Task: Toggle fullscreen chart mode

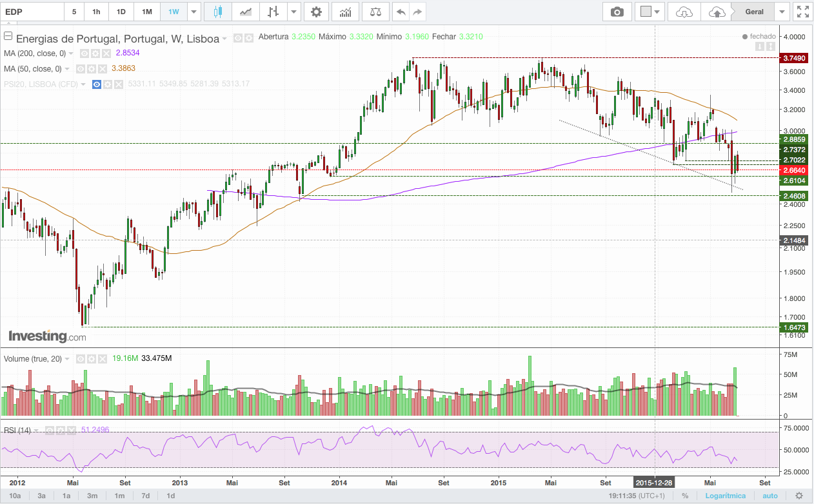Action: pyautogui.click(x=802, y=12)
